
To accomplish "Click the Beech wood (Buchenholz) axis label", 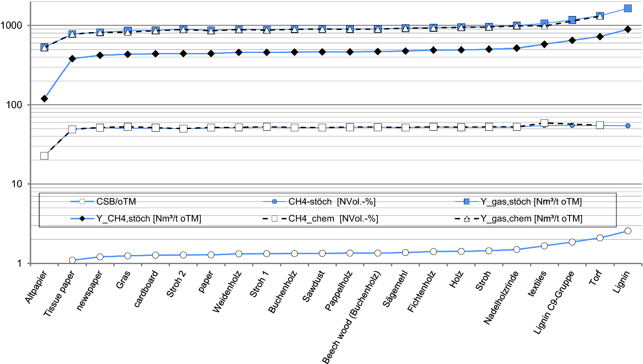I will [351, 317].
